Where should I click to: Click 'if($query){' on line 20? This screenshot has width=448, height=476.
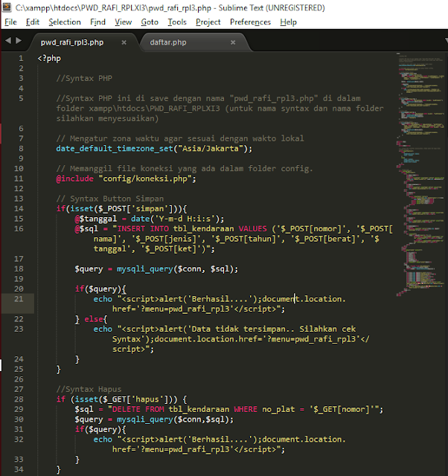[x=100, y=289]
